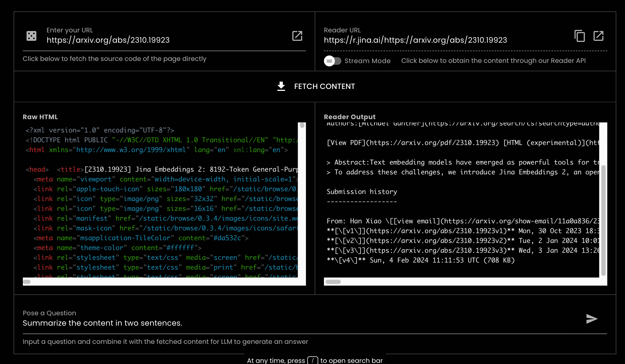Click the Stream Mode label
This screenshot has width=625, height=364.
[367, 61]
